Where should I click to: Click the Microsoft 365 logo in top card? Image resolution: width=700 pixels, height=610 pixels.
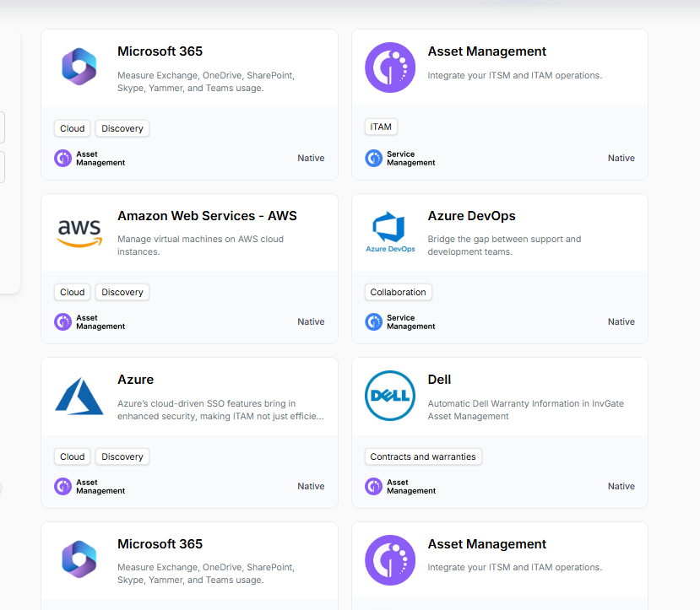pyautogui.click(x=79, y=67)
